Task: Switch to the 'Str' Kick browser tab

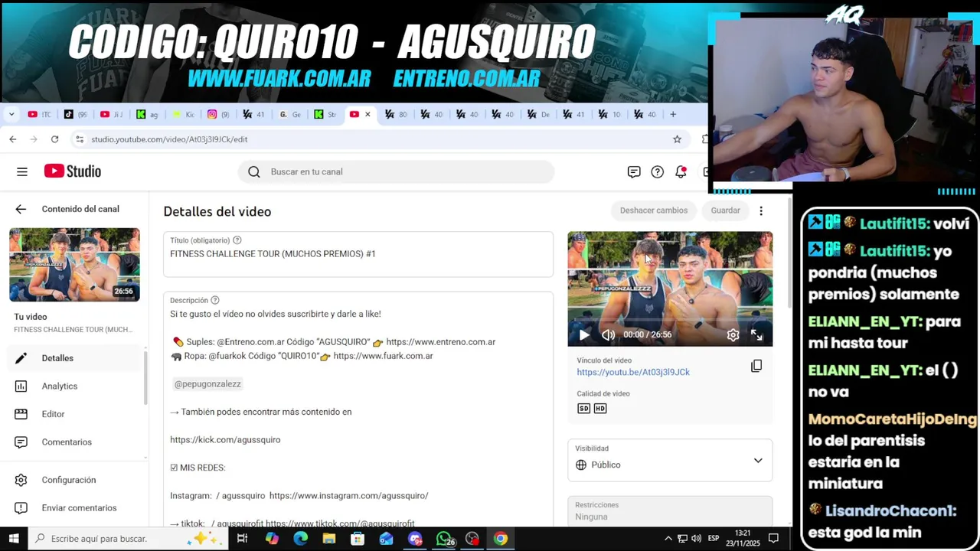Action: [x=325, y=115]
